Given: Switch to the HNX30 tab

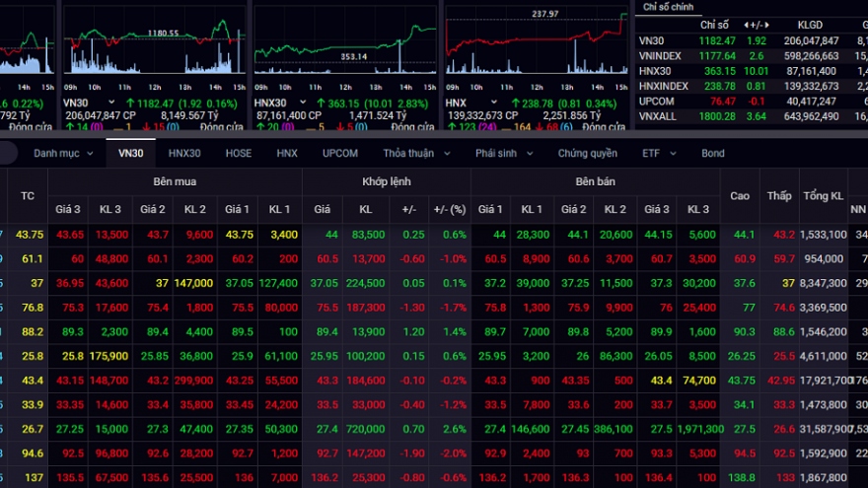Looking at the screenshot, I should [184, 154].
